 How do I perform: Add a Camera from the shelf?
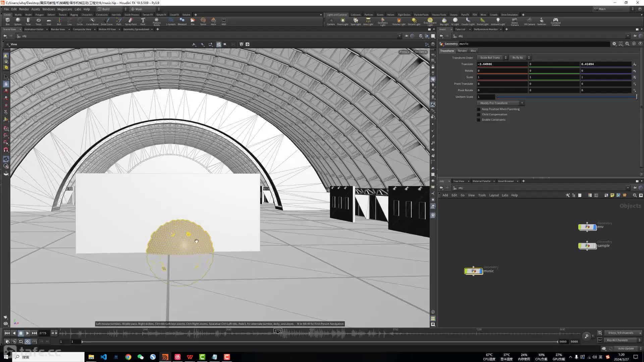click(331, 21)
